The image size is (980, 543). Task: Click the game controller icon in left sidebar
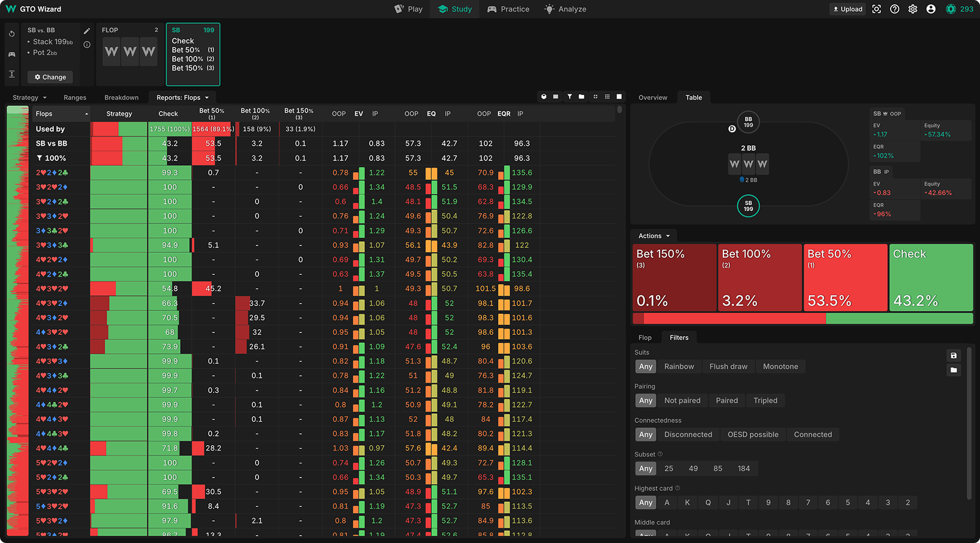(x=12, y=54)
